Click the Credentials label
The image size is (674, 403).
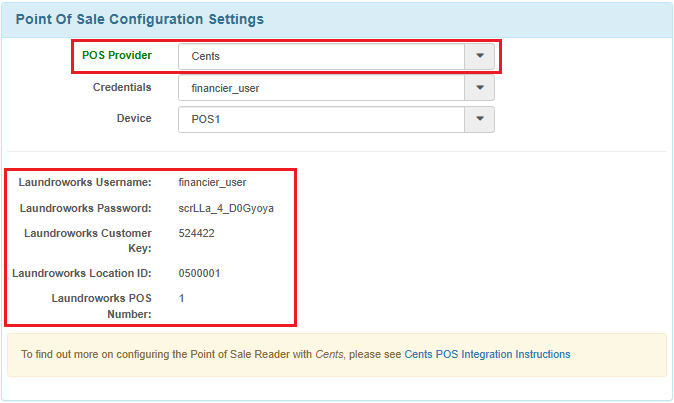coord(122,87)
